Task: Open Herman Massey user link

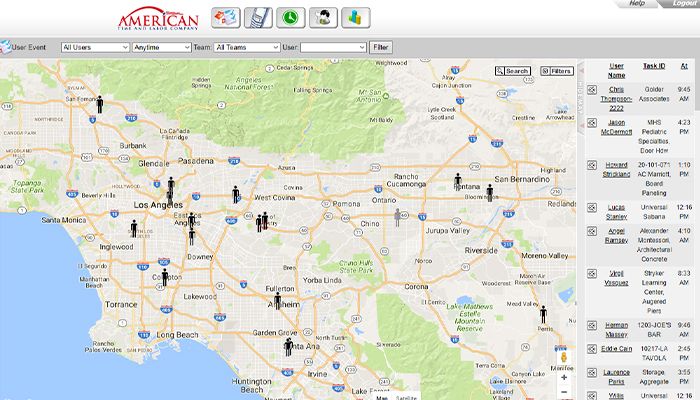Action: point(616,330)
